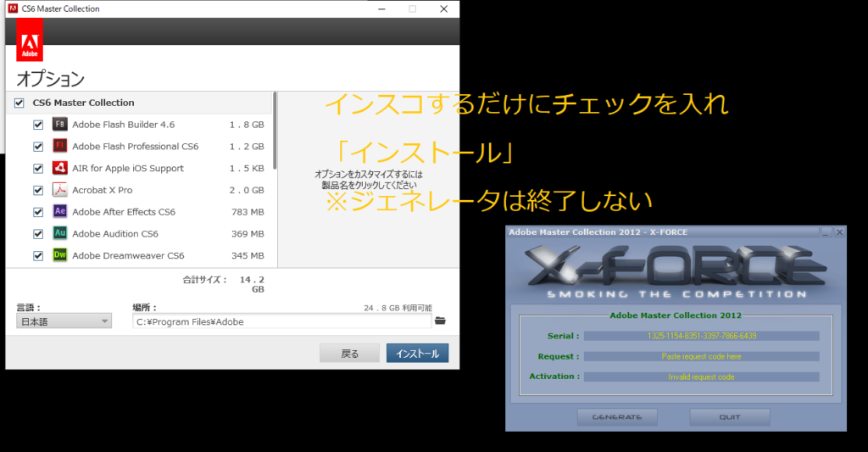868x452 pixels.
Task: Select the Adobe Audition CS6 label
Action: coord(115,234)
